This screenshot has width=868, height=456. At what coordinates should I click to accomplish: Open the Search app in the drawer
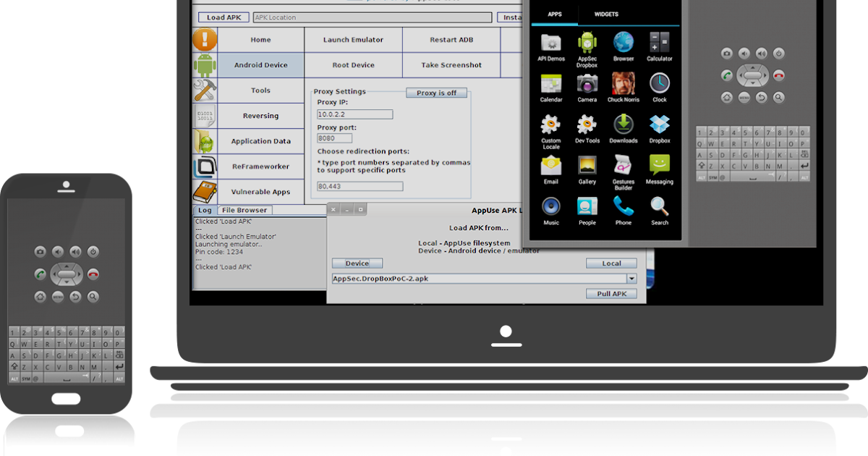(660, 211)
